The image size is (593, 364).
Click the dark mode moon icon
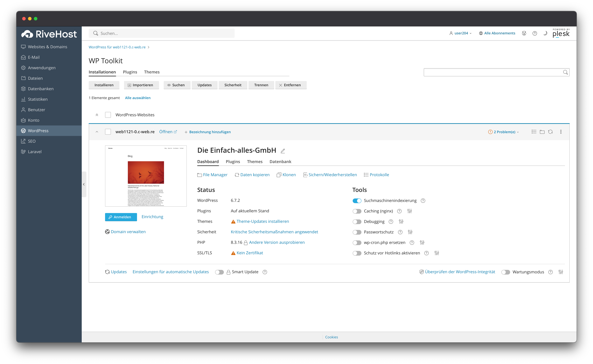(545, 33)
